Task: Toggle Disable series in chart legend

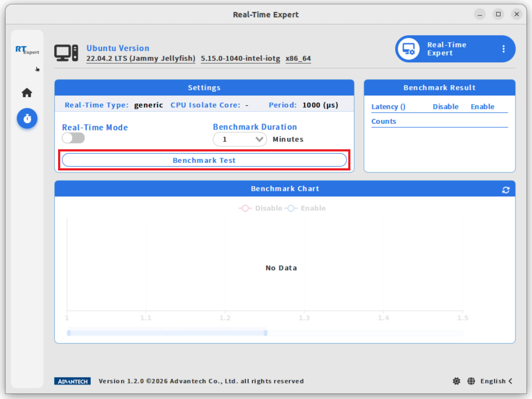Action: [260, 208]
